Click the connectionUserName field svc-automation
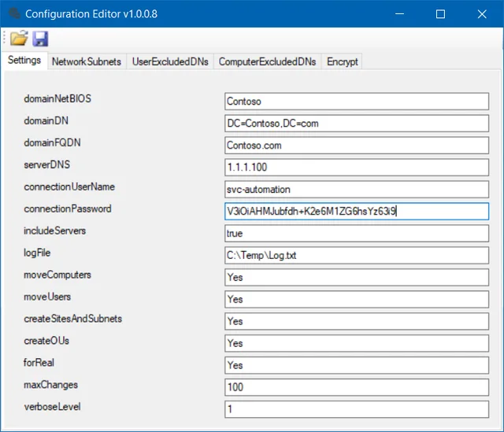 357,190
